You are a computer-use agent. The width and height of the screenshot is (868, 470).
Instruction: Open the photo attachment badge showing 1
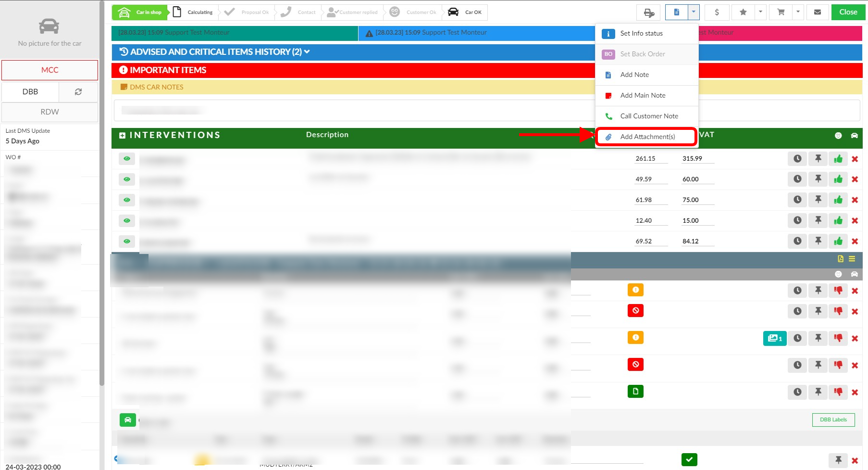[x=774, y=338]
